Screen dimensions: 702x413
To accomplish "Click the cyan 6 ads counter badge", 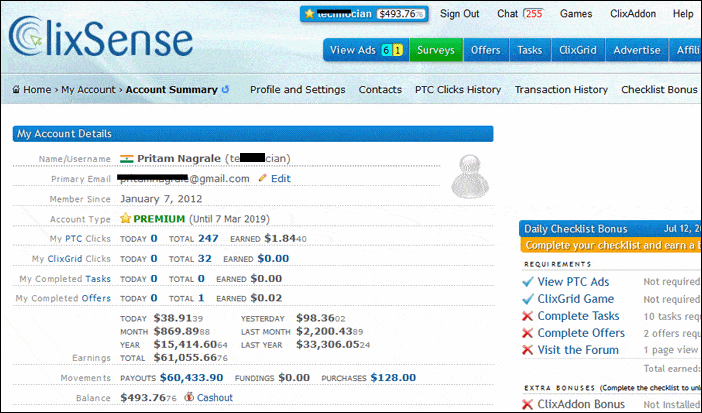I will coord(386,50).
